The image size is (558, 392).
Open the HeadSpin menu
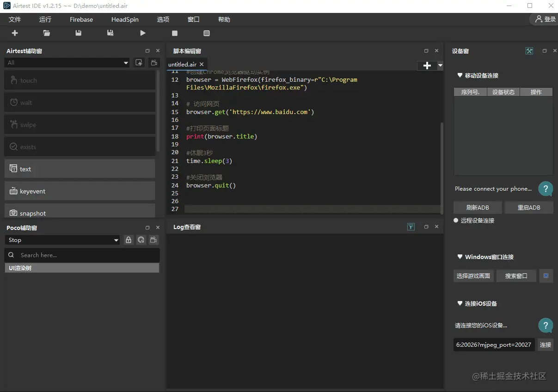pos(125,19)
